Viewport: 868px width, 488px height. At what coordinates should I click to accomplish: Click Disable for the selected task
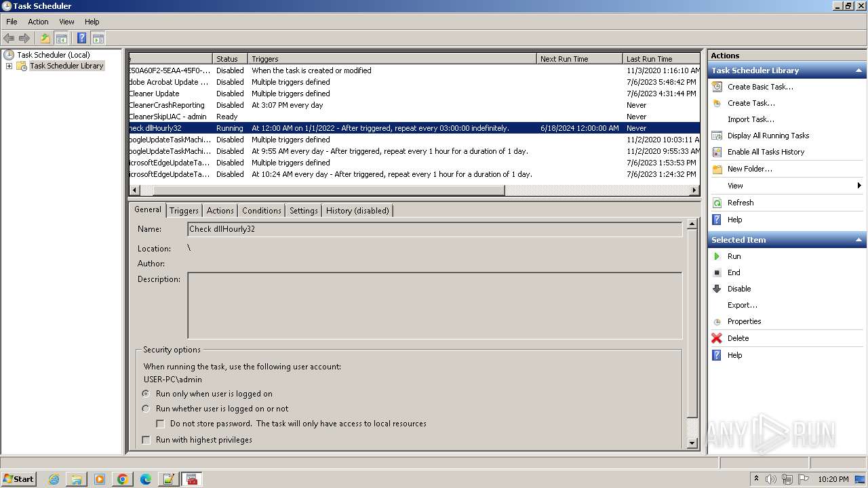tap(739, 289)
